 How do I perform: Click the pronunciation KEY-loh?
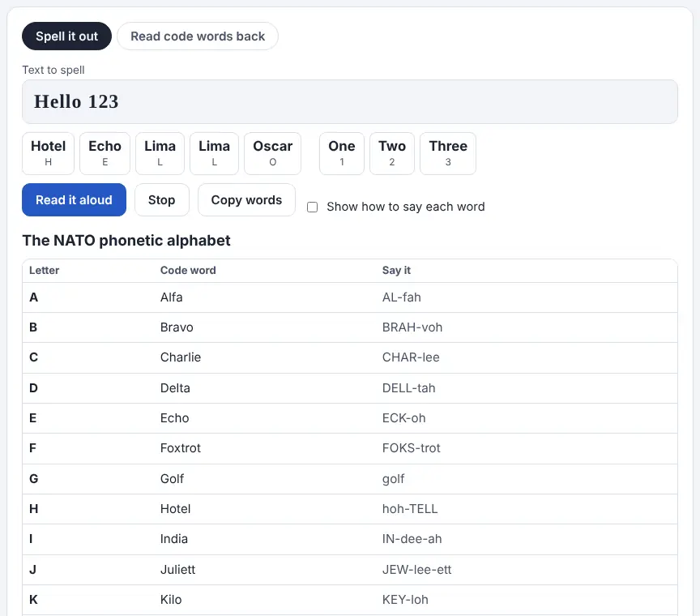pyautogui.click(x=405, y=600)
